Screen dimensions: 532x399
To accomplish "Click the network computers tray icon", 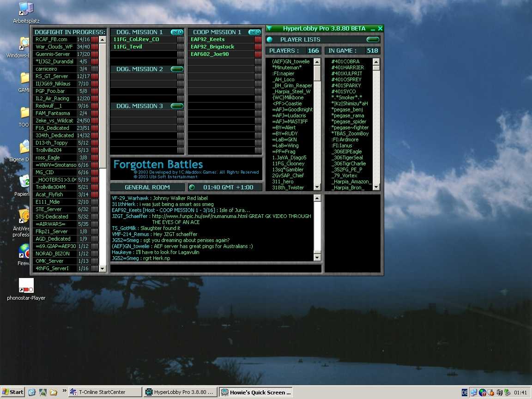I will [x=474, y=393].
